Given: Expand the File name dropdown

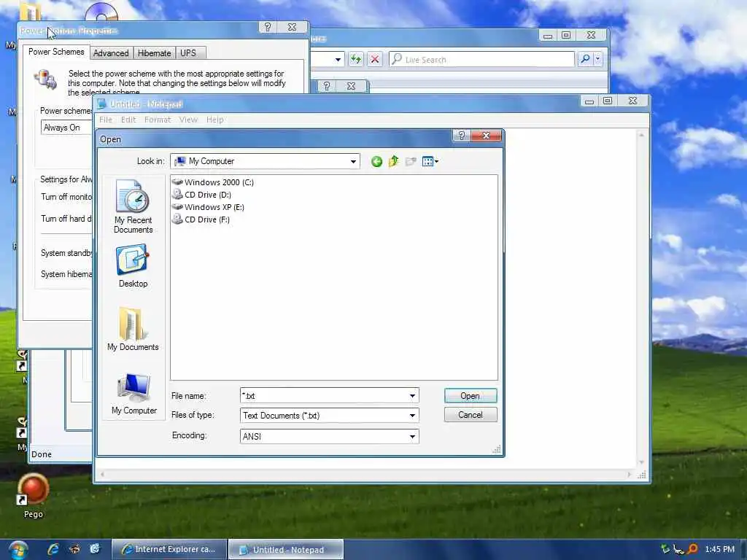Looking at the screenshot, I should click(x=413, y=396).
